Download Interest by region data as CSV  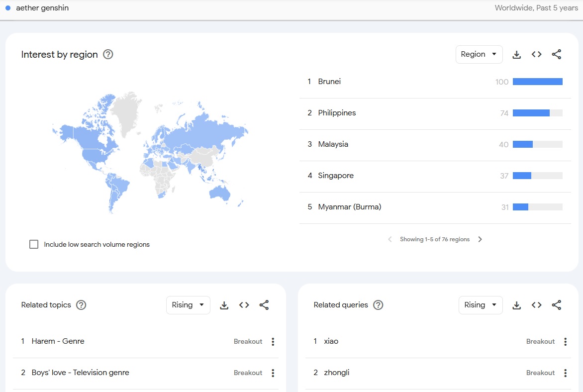[516, 54]
